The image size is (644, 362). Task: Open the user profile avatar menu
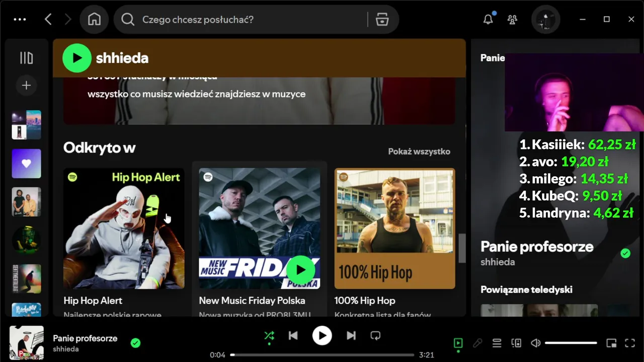coord(546,19)
